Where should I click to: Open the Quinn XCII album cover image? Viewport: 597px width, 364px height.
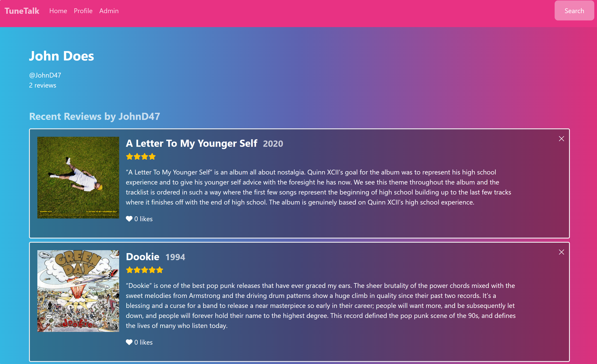pos(78,178)
